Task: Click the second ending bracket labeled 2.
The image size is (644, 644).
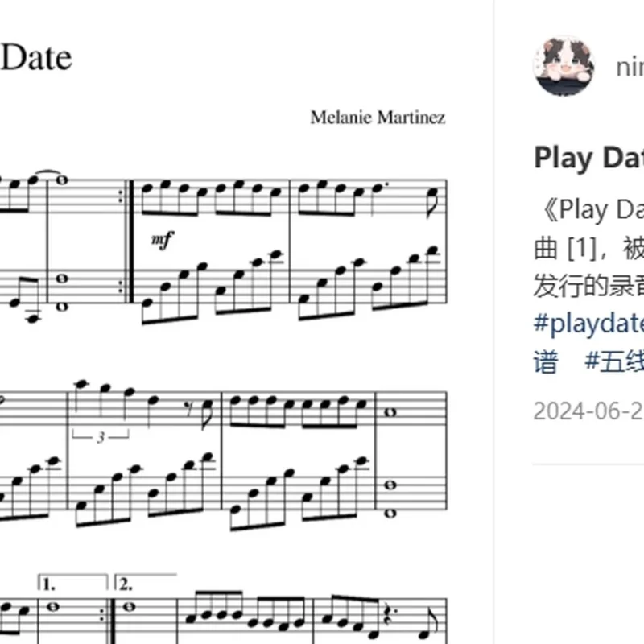Action: pyautogui.click(x=146, y=583)
